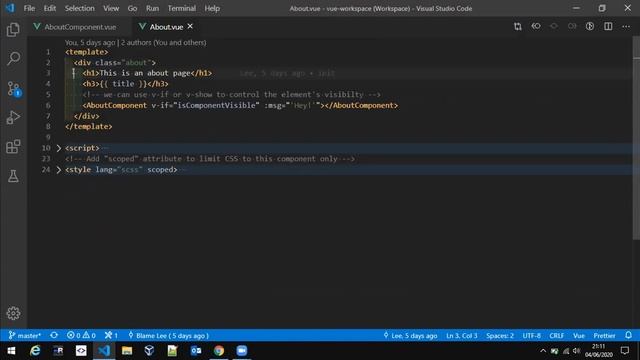Image resolution: width=640 pixels, height=360 pixels.
Task: Click the Toggle File Blame icon
Action: pos(590,27)
